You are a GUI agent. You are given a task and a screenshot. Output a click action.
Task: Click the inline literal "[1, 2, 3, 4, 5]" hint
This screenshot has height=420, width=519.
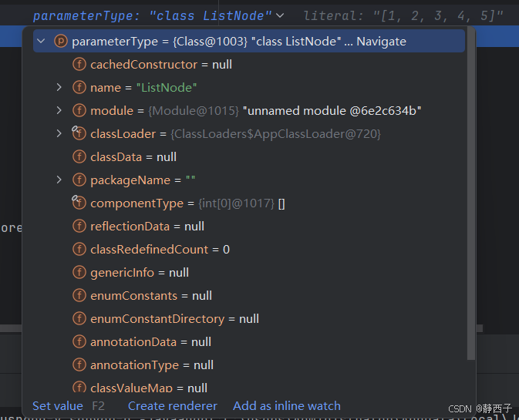point(403,15)
